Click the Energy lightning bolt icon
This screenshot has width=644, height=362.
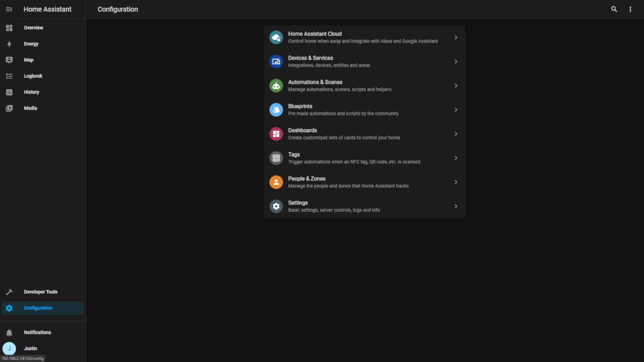9,44
